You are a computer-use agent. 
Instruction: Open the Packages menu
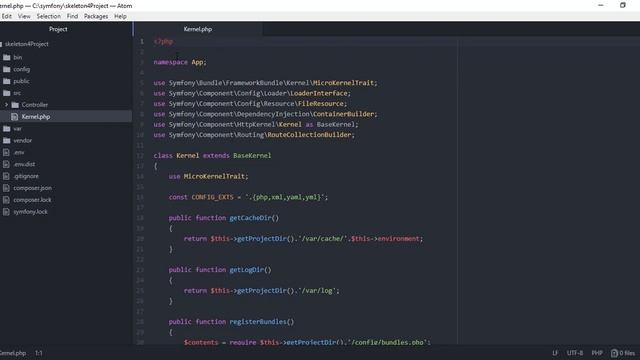96,16
